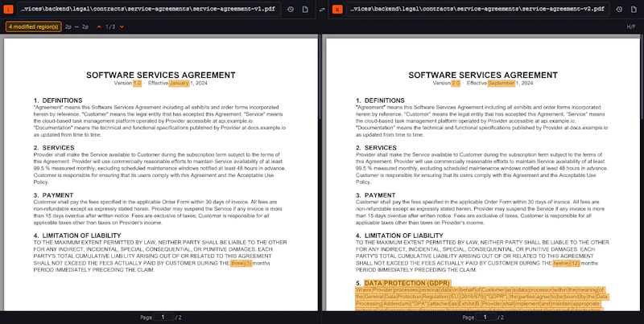644x324 pixels.
Task: Click the '4 modified region(s)' badge
Action: tap(33, 27)
